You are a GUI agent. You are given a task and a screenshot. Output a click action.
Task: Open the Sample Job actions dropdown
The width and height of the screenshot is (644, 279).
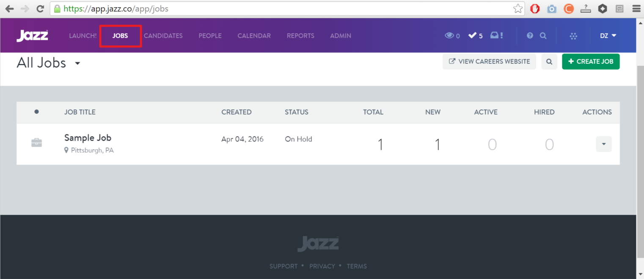(x=603, y=144)
